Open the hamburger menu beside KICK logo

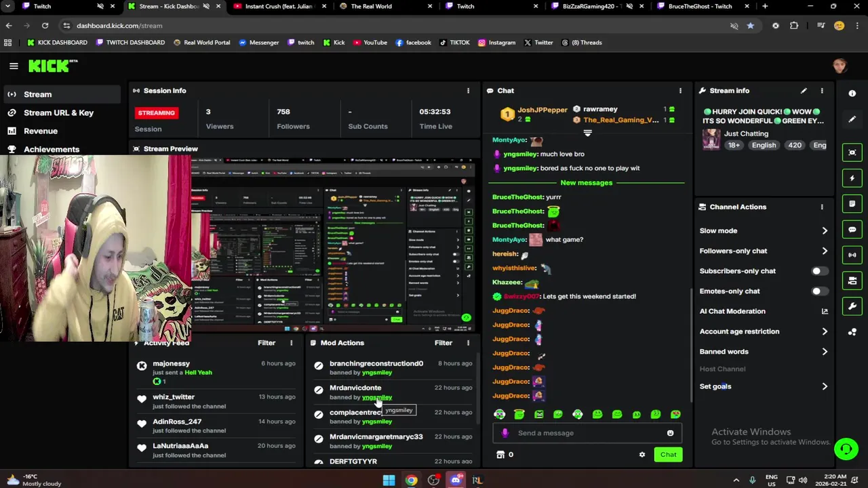[14, 66]
